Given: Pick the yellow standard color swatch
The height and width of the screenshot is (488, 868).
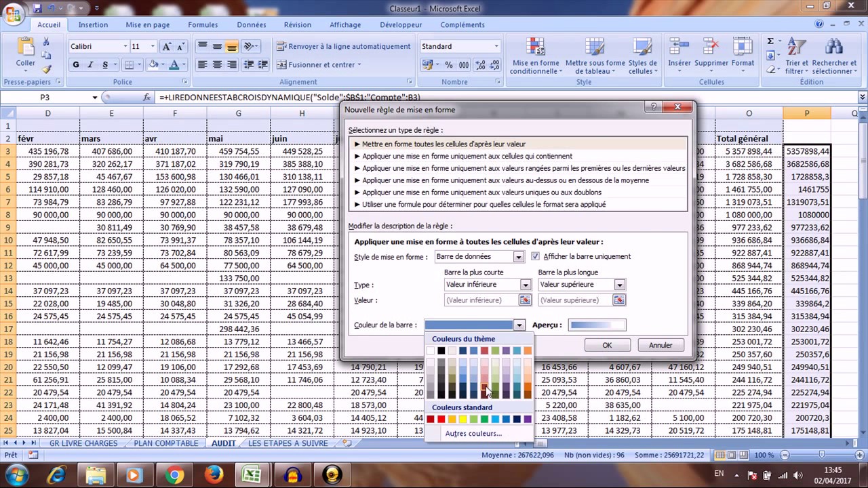Looking at the screenshot, I should 462,420.
